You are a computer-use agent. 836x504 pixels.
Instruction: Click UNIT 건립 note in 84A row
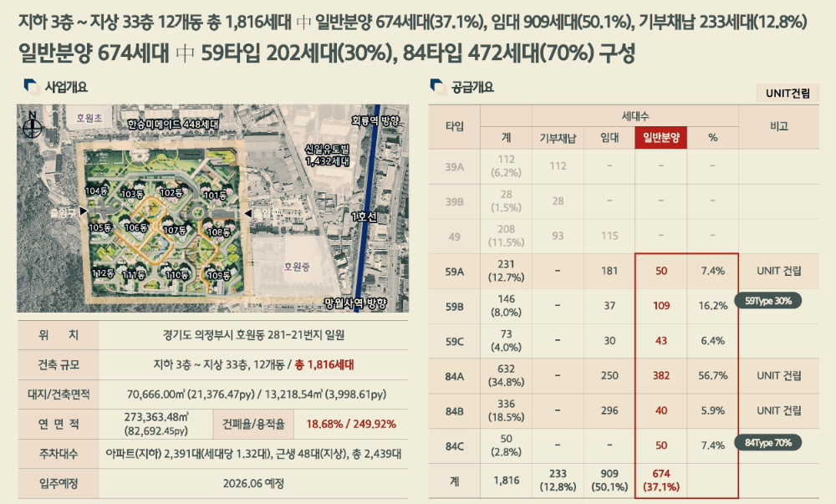tap(779, 375)
